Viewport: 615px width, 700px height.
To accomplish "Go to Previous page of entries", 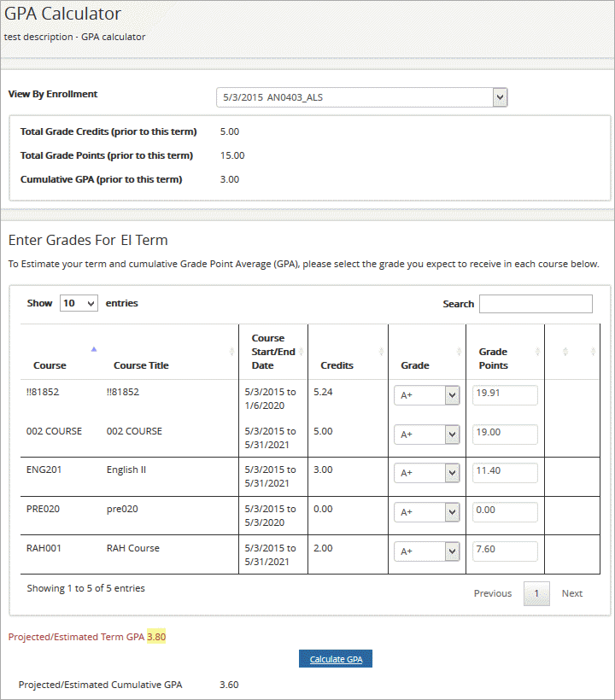I will [x=493, y=593].
